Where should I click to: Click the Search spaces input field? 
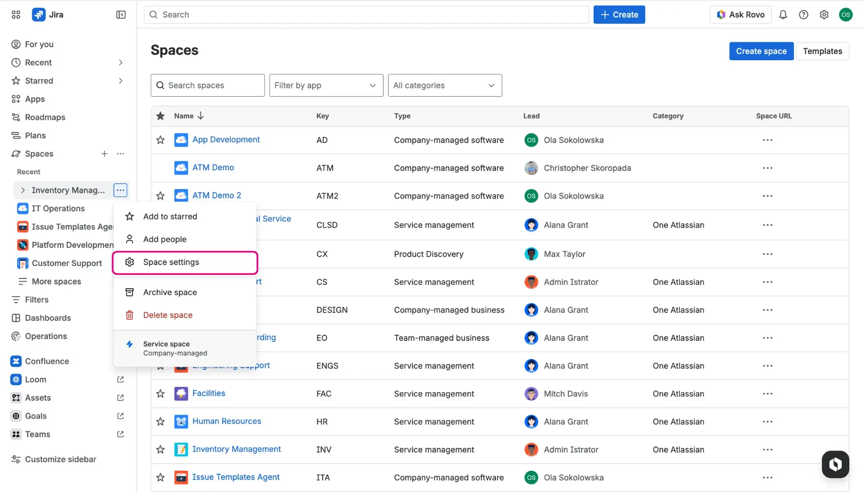click(x=208, y=85)
